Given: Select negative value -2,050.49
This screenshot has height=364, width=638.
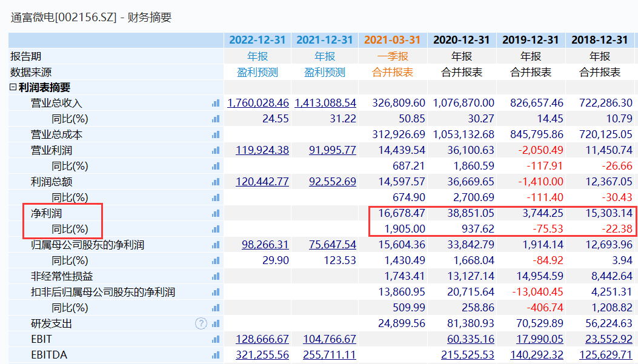Looking at the screenshot, I should 540,150.
